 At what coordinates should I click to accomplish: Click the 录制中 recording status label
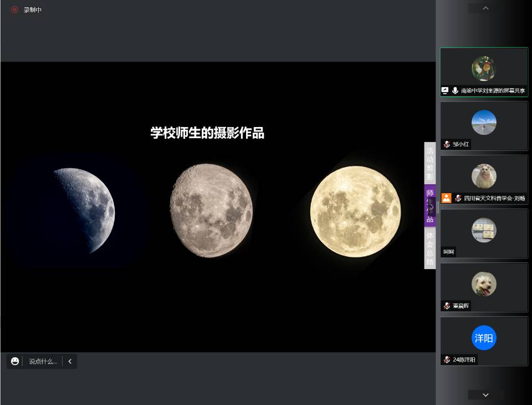32,10
